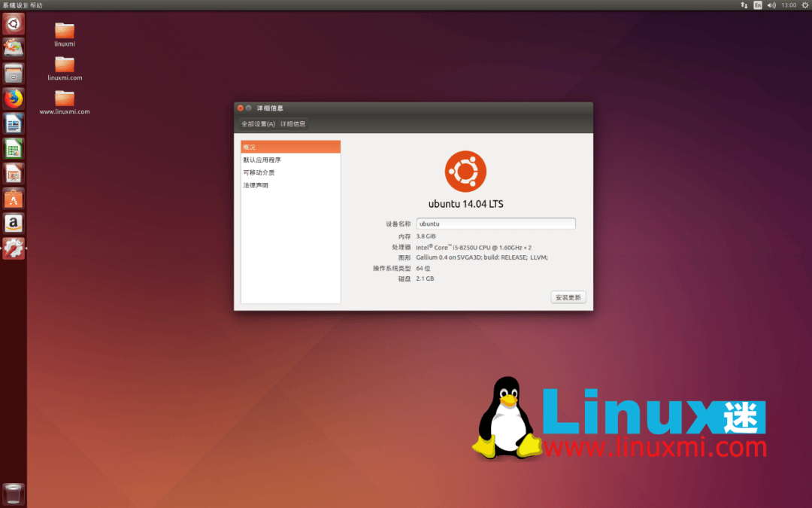Open LibreOffice Writer from the launcher
Viewport: 812px width, 508px height.
click(x=13, y=123)
